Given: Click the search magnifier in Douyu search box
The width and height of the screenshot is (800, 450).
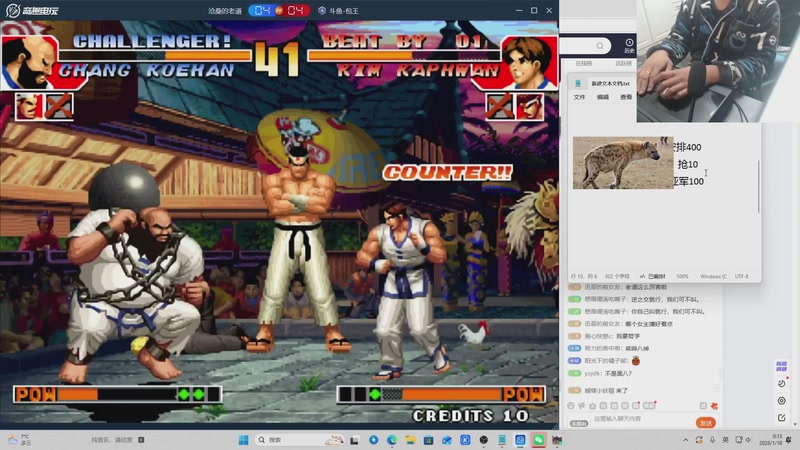Looking at the screenshot, I should tap(600, 46).
